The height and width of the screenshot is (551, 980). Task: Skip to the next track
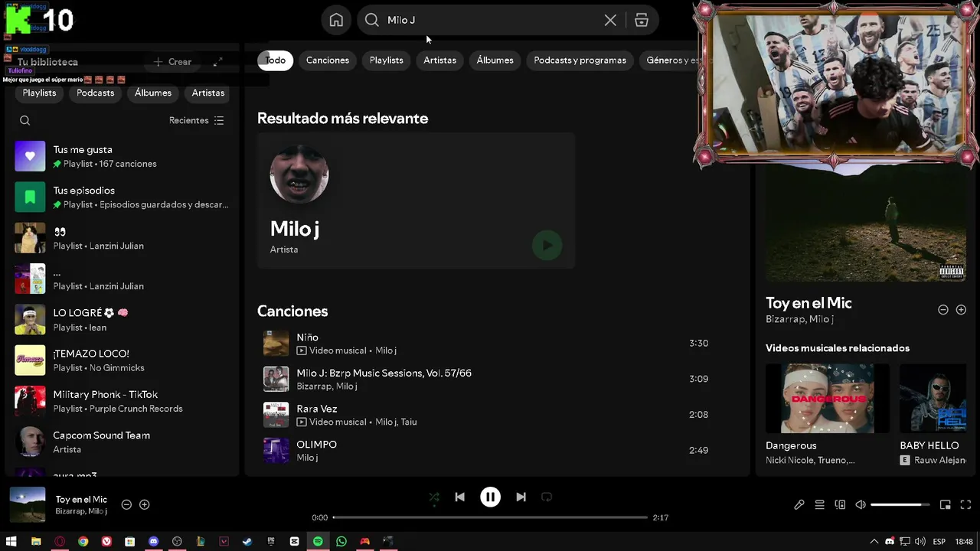(x=521, y=497)
